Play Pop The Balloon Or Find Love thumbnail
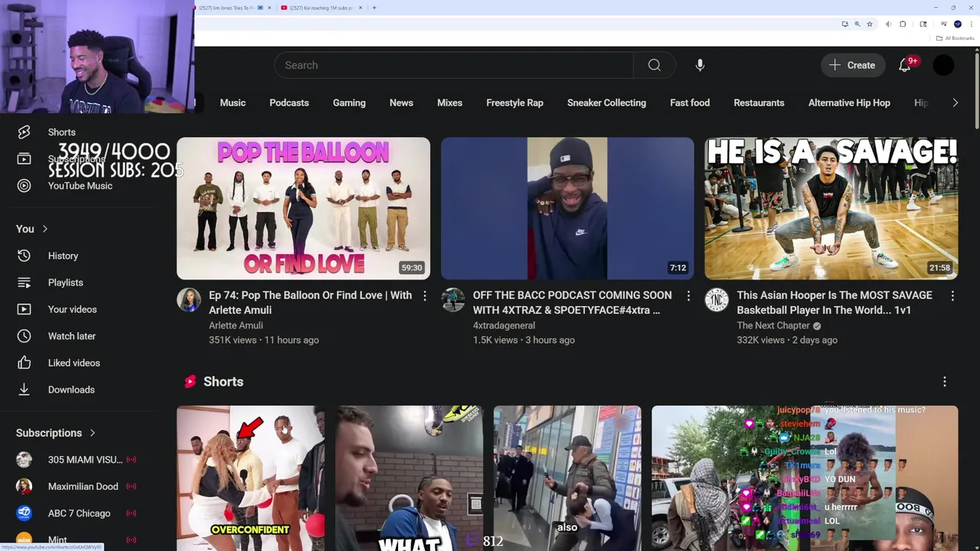The height and width of the screenshot is (551, 980). point(303,208)
